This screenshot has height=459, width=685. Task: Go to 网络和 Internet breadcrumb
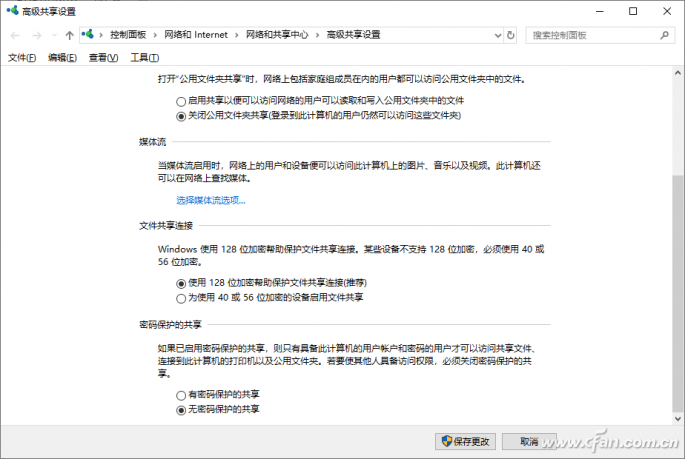click(196, 35)
